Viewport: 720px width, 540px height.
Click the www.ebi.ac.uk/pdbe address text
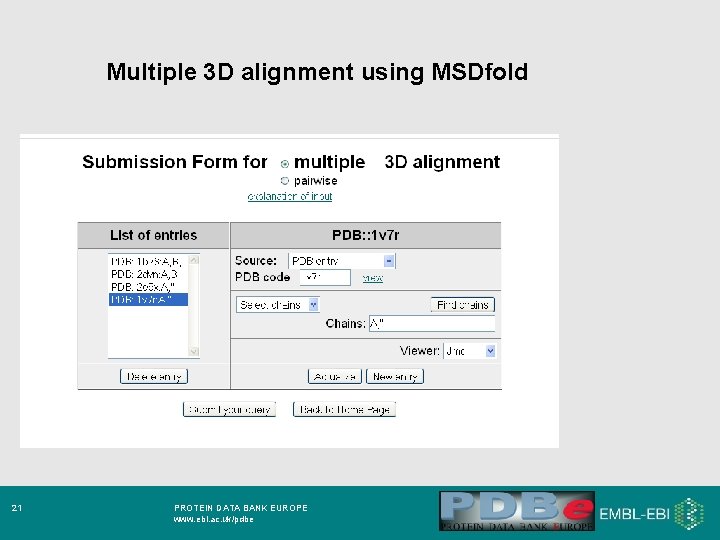(x=214, y=519)
